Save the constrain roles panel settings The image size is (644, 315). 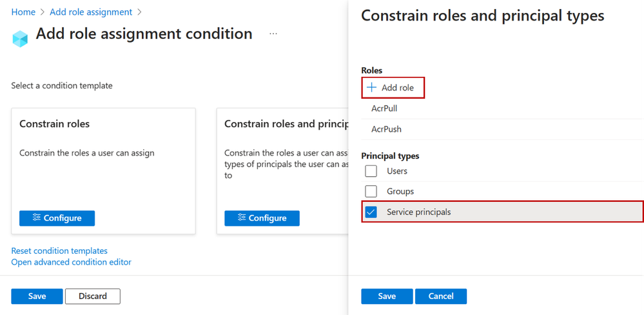[387, 296]
